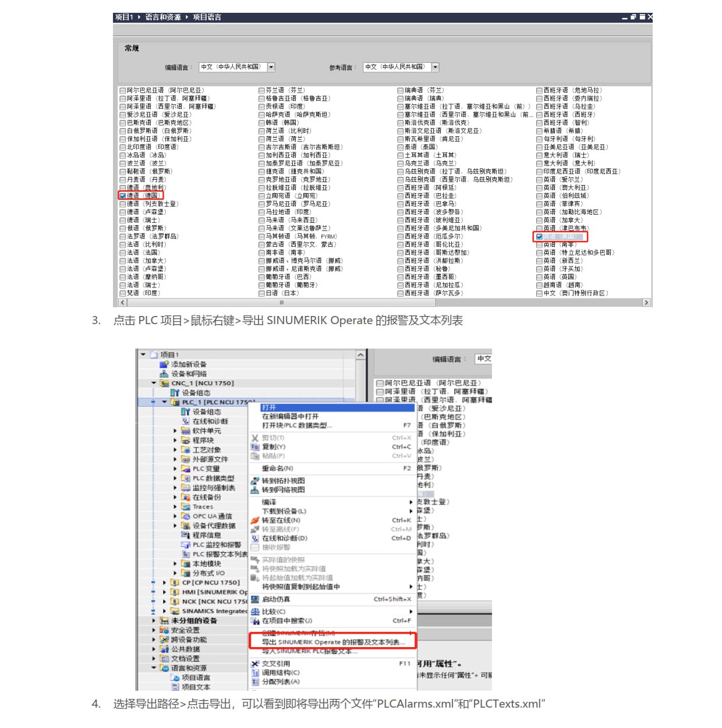Click the project tree scrollbar up arrow

click(x=360, y=355)
